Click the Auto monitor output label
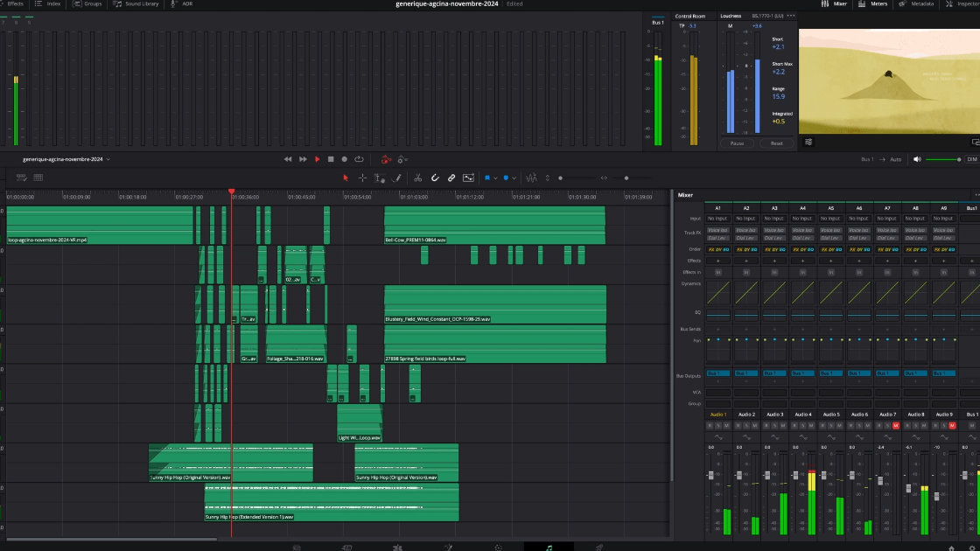Viewport: 980px width, 551px height. click(x=896, y=159)
